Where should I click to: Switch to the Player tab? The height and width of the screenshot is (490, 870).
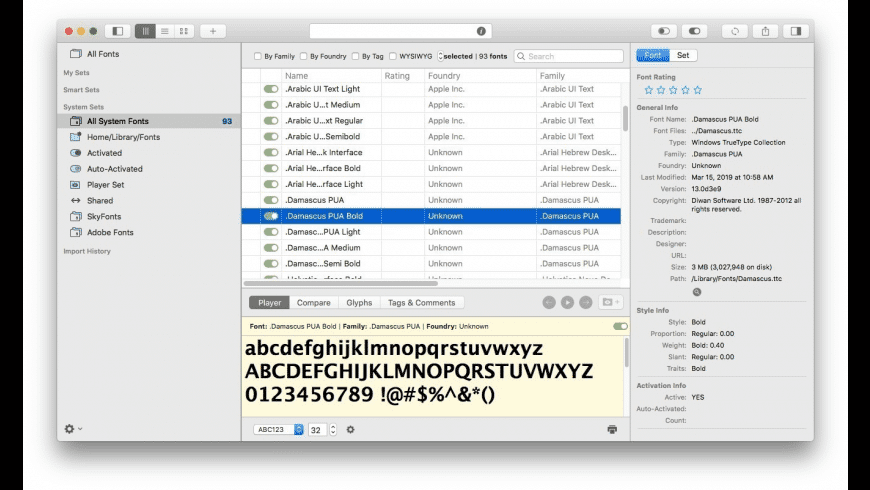tap(270, 302)
